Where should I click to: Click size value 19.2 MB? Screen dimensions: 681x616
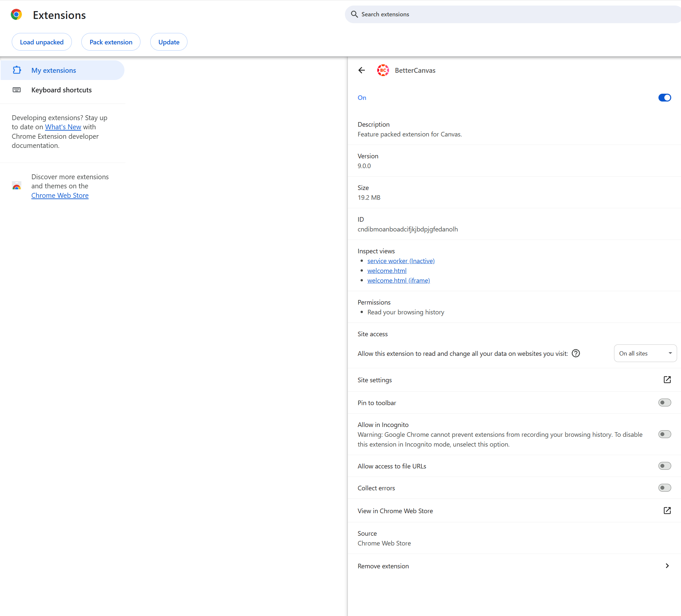(x=369, y=197)
